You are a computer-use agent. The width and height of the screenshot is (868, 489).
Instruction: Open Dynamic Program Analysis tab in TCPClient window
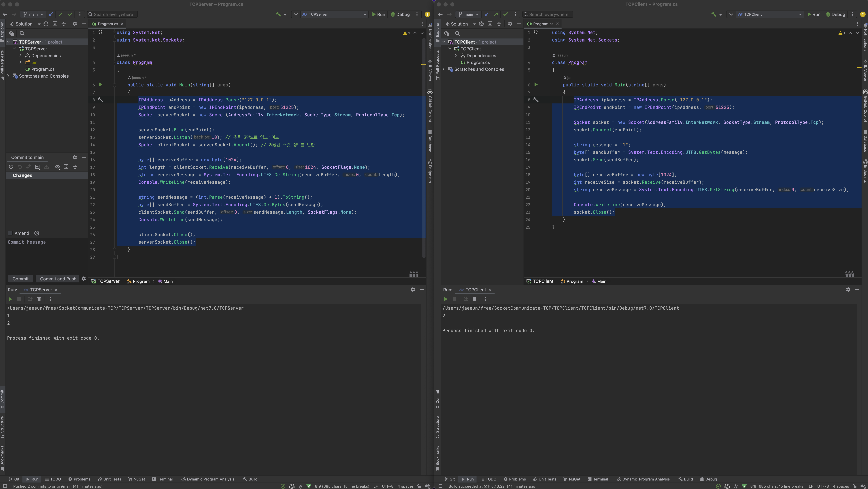coord(643,479)
